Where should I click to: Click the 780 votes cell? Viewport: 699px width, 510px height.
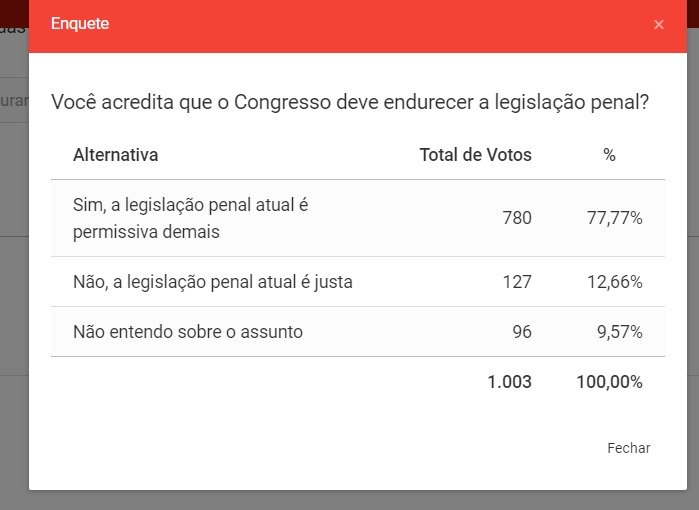[x=517, y=218]
